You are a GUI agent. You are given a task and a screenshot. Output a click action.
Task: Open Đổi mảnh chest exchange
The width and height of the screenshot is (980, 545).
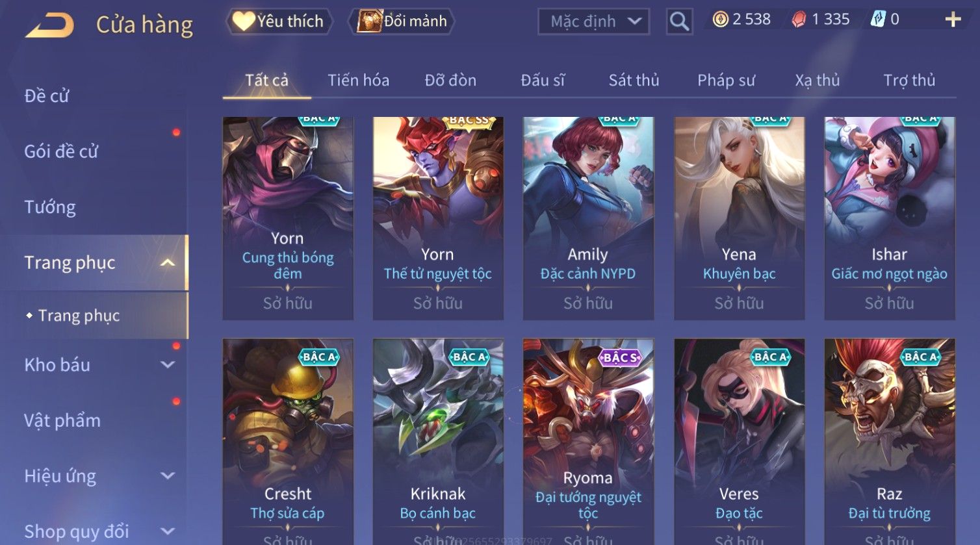click(401, 21)
